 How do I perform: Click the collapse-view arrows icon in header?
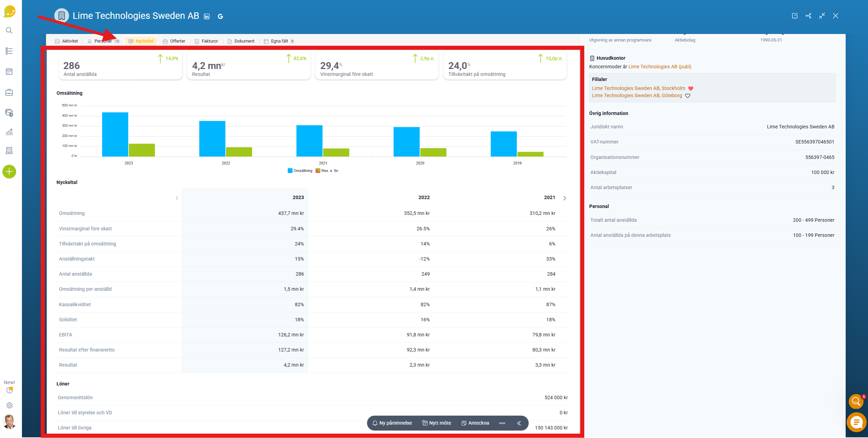pos(822,16)
